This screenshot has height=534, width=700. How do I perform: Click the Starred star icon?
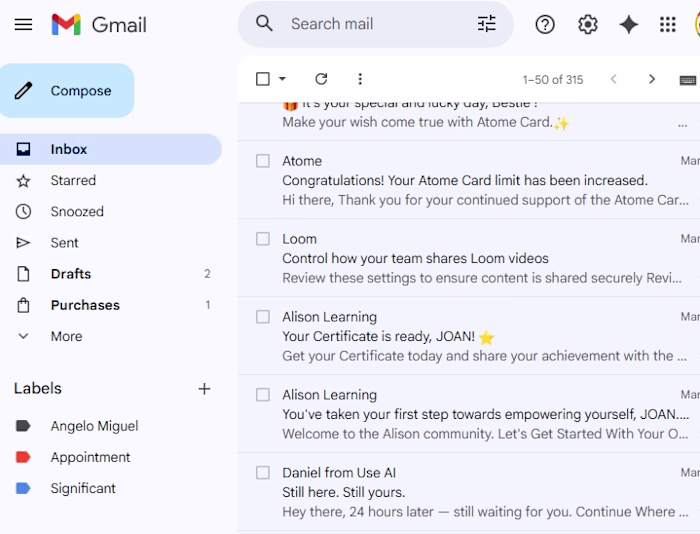23,180
